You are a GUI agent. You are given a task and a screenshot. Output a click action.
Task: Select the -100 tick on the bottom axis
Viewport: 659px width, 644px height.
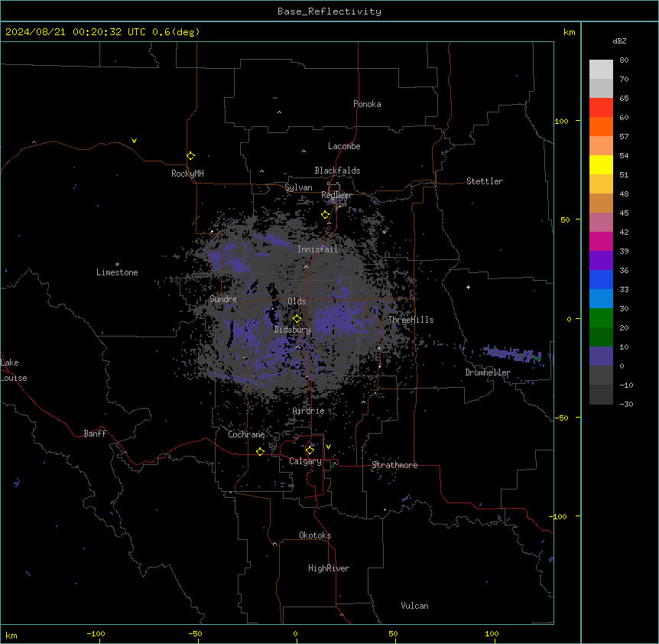point(96,633)
